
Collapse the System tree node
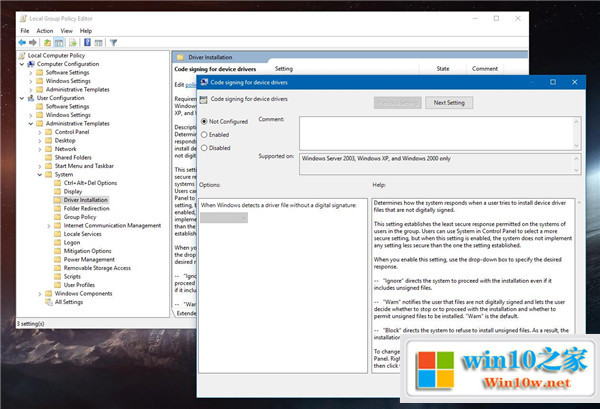coord(40,174)
